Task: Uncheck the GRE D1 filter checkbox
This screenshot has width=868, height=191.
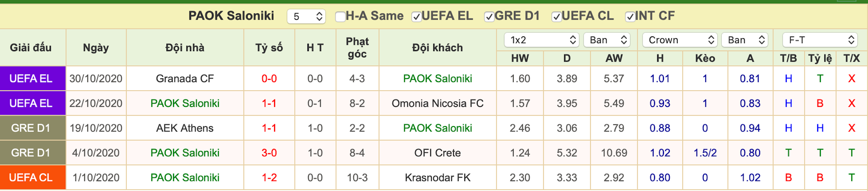Action: click(x=489, y=16)
